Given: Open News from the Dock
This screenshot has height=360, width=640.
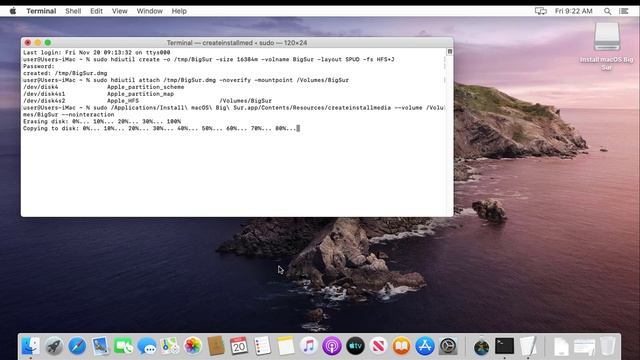Looking at the screenshot, I should click(378, 346).
